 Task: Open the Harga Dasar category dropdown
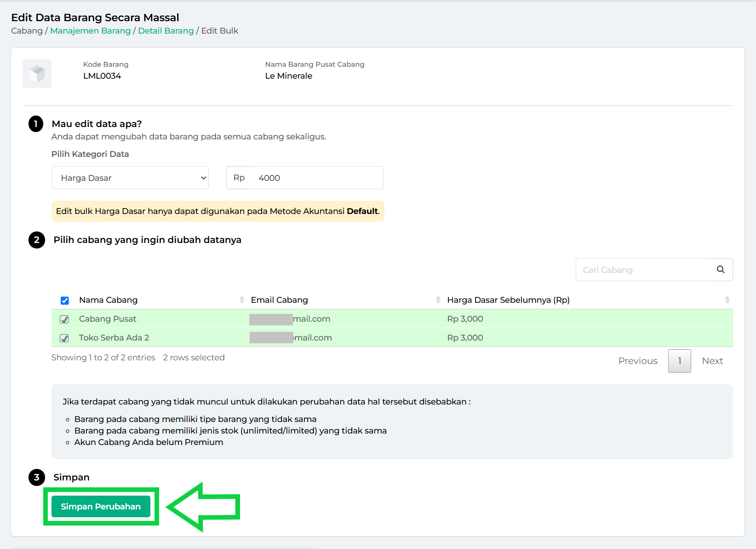(x=130, y=178)
